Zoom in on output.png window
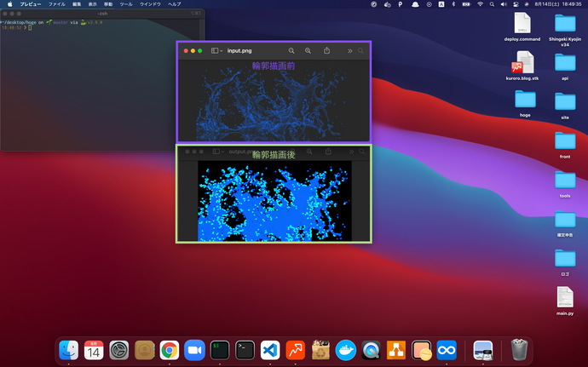The width and height of the screenshot is (588, 367). pos(309,152)
